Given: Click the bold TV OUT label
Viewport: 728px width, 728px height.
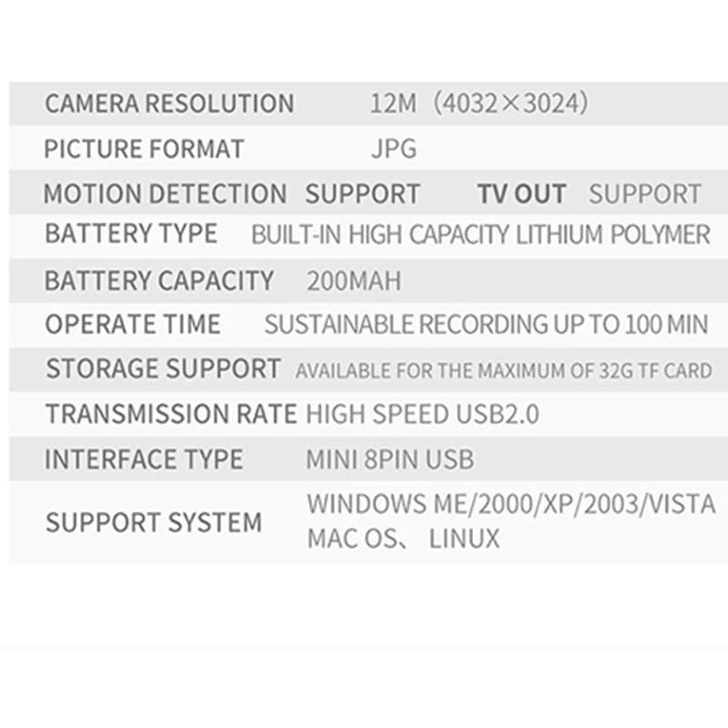Looking at the screenshot, I should [x=521, y=194].
